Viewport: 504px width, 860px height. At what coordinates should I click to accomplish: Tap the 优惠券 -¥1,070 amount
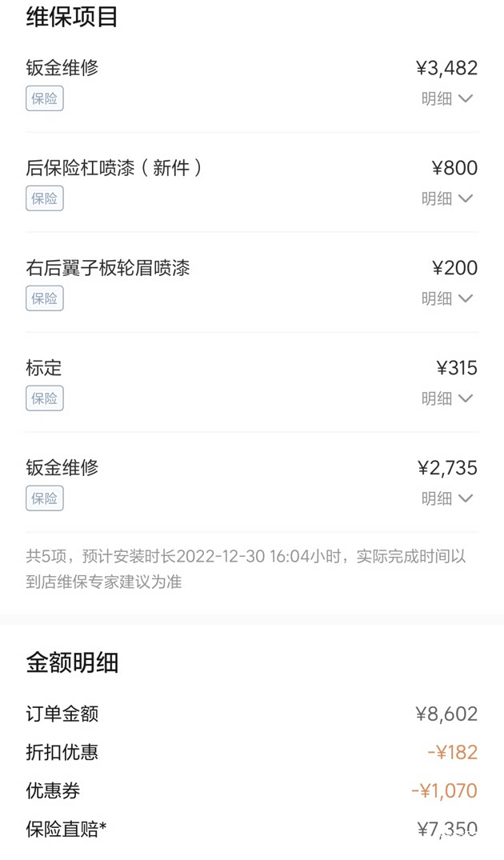[x=444, y=791]
